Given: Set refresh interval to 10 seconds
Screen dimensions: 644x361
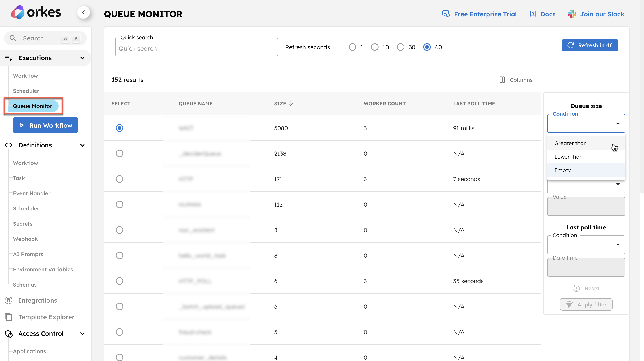Looking at the screenshot, I should [374, 47].
